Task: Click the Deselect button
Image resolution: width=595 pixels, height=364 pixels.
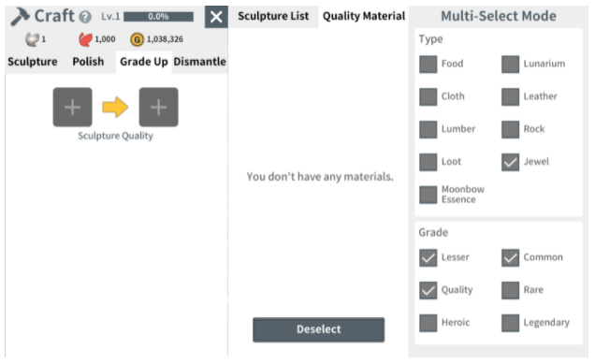Action: pos(319,329)
